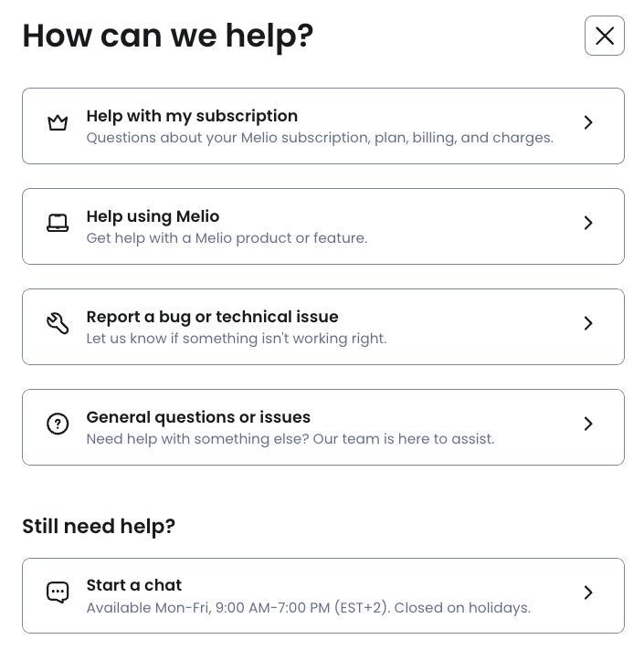Image resolution: width=644 pixels, height=650 pixels.
Task: Click "Get help with a Melio product" text
Action: 227,238
